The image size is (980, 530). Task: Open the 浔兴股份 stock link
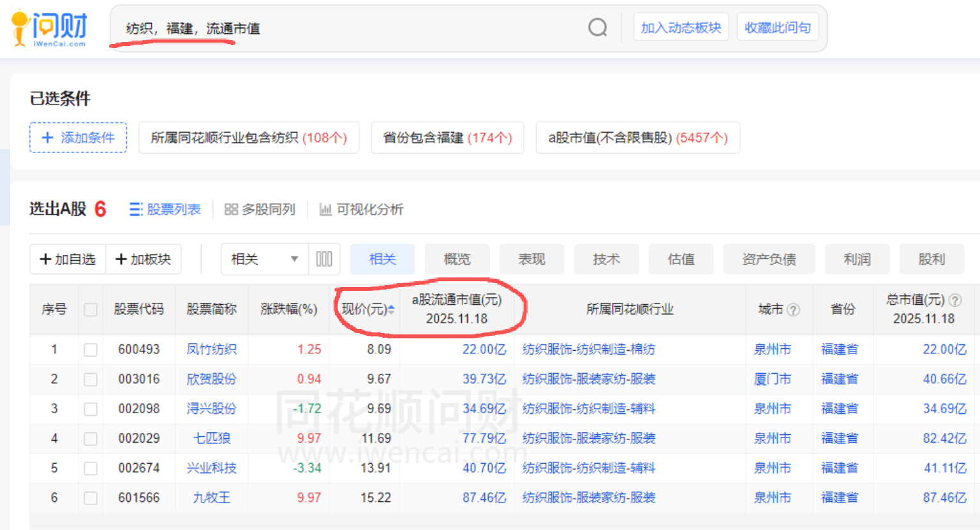pos(211,409)
